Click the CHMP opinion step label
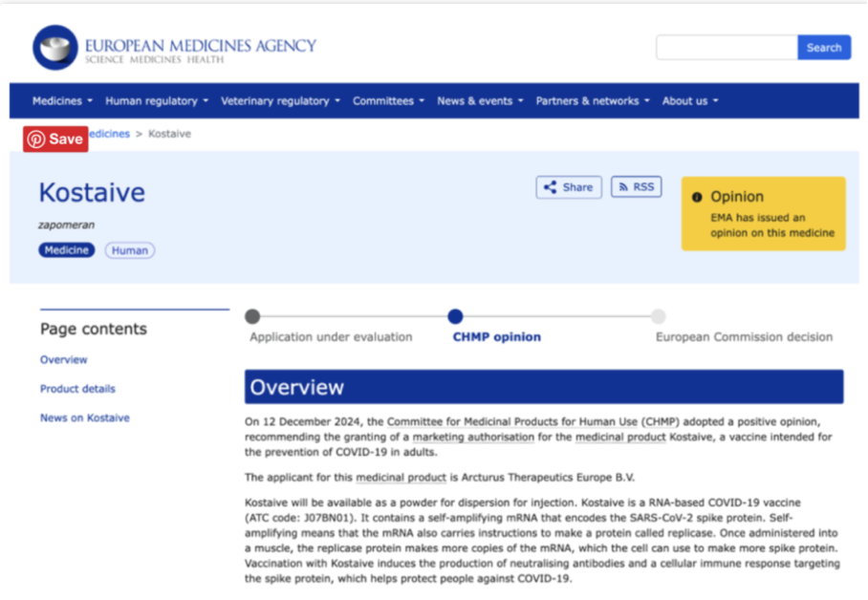Viewport: 868px width, 600px height. click(x=496, y=337)
